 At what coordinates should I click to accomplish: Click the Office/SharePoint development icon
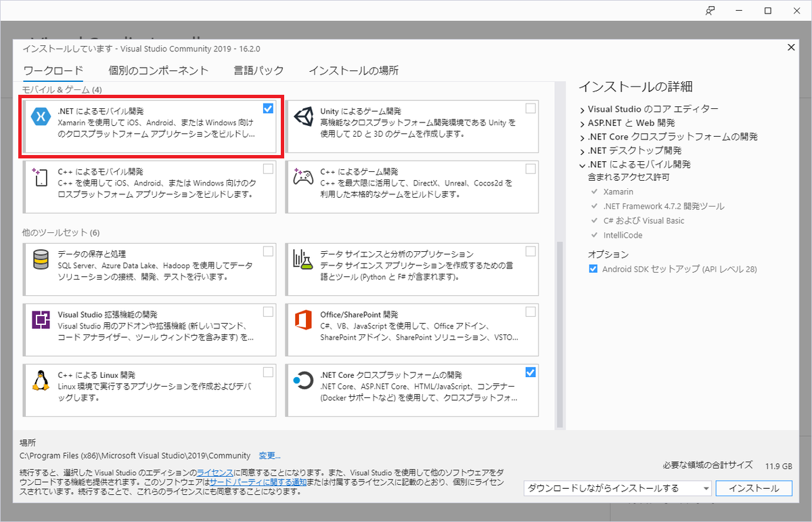click(x=303, y=320)
